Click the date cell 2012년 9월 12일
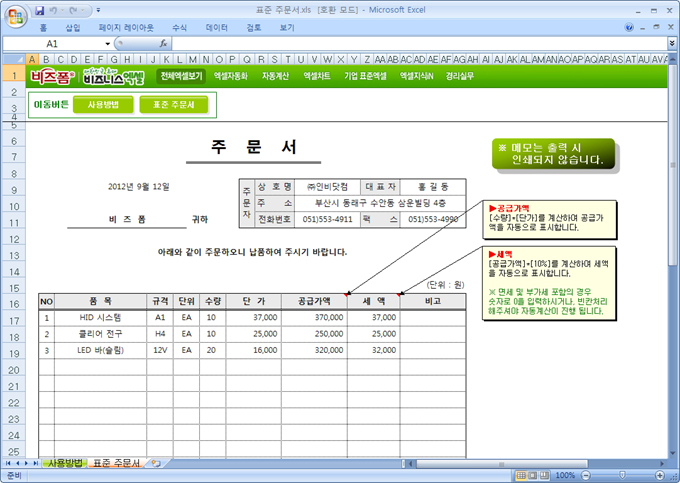The image size is (680, 483). (138, 187)
